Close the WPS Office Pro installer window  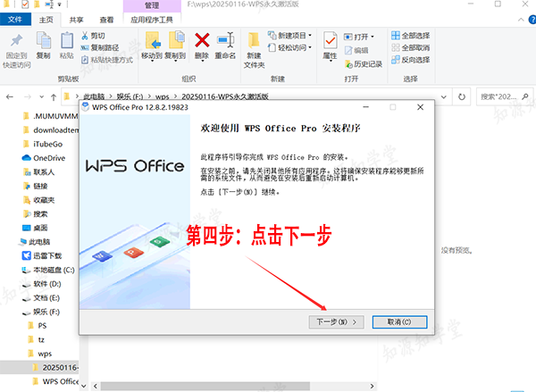tap(421, 107)
